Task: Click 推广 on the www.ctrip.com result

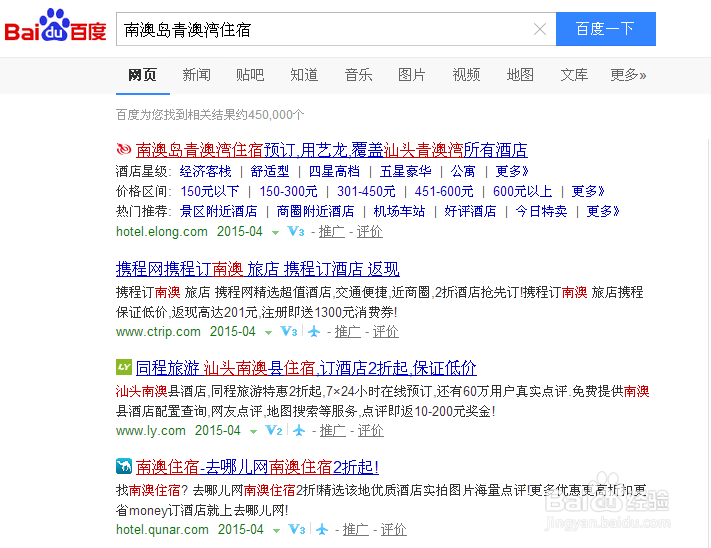Action: (x=348, y=332)
